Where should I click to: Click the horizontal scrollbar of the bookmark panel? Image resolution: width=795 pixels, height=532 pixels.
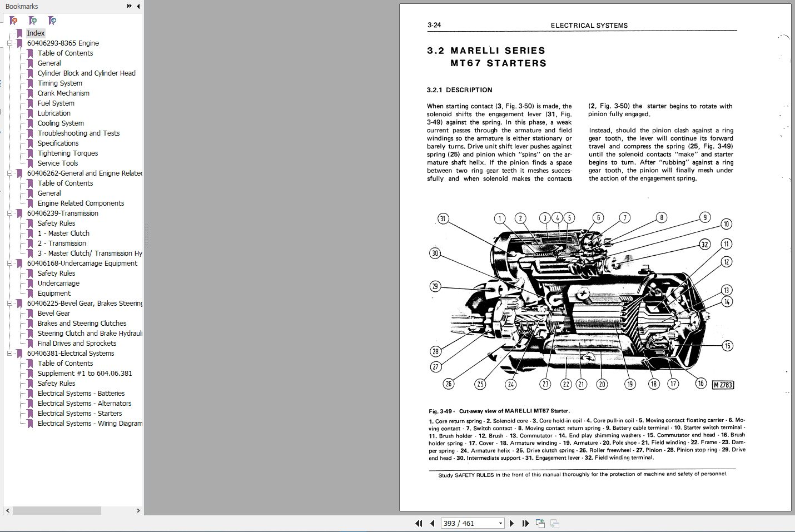(56, 510)
